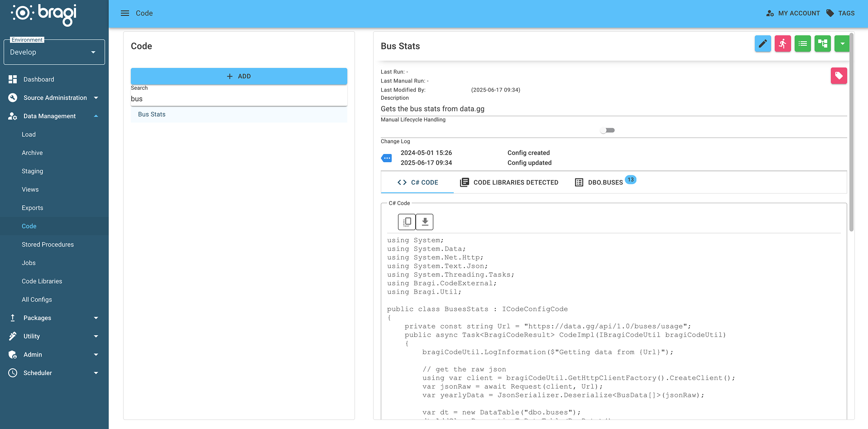Click the ADD button to create new code
Image resolution: width=868 pixels, height=429 pixels.
click(x=239, y=76)
